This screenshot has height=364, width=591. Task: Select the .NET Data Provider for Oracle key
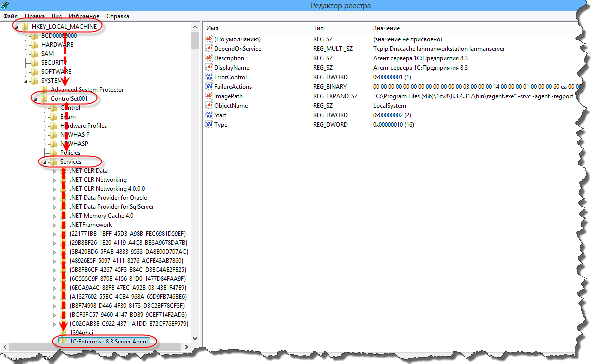tap(108, 198)
